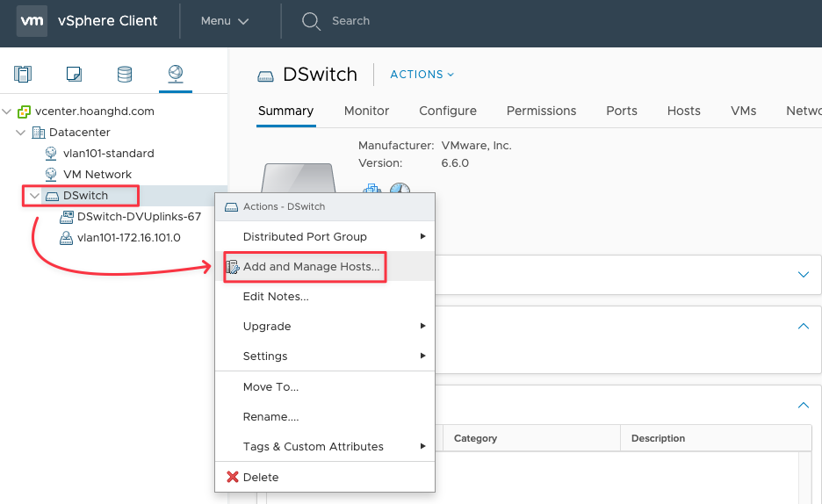Select Delete from context menu
The width and height of the screenshot is (822, 504).
click(x=325, y=478)
